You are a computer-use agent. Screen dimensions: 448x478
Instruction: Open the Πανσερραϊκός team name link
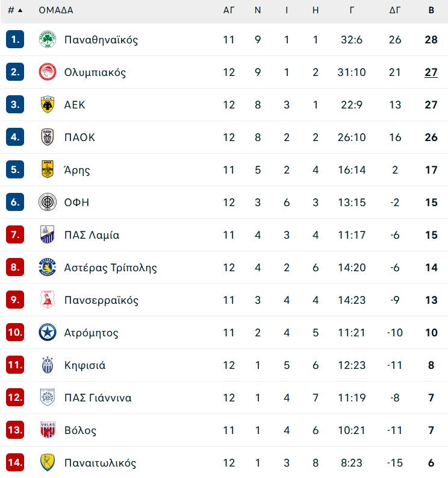(x=101, y=300)
